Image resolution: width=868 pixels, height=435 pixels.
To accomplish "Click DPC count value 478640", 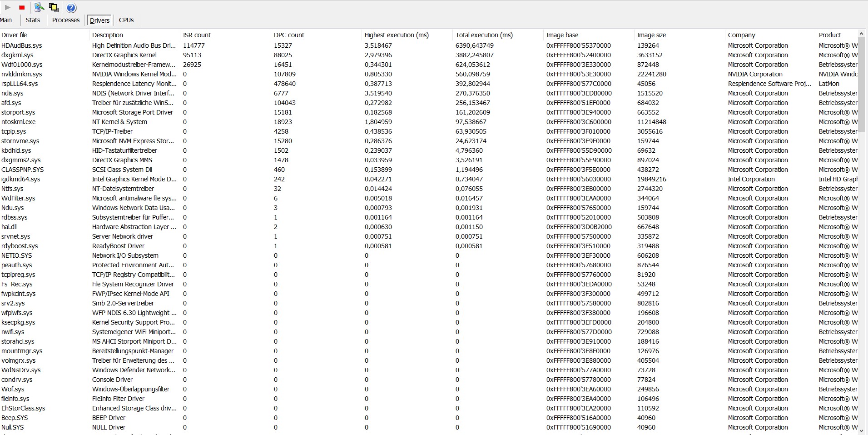I will (285, 84).
